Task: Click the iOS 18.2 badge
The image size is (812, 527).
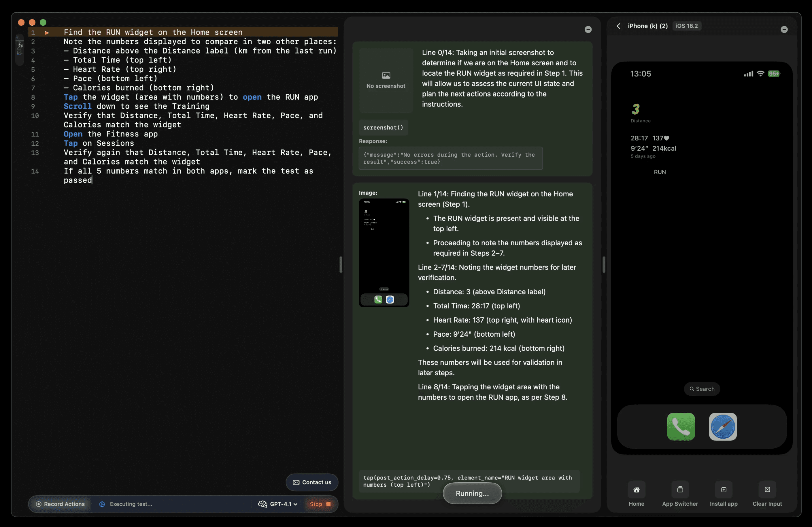Action: [x=686, y=26]
